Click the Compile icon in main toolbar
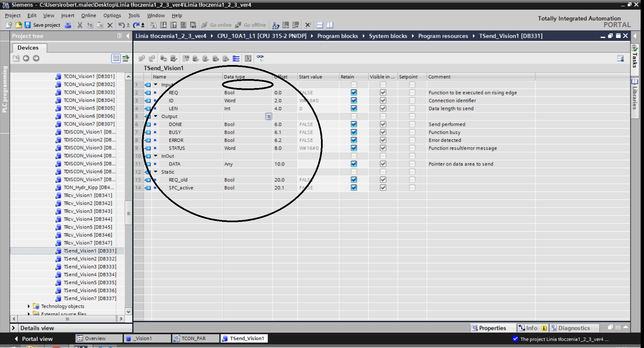 pyautogui.click(x=153, y=25)
